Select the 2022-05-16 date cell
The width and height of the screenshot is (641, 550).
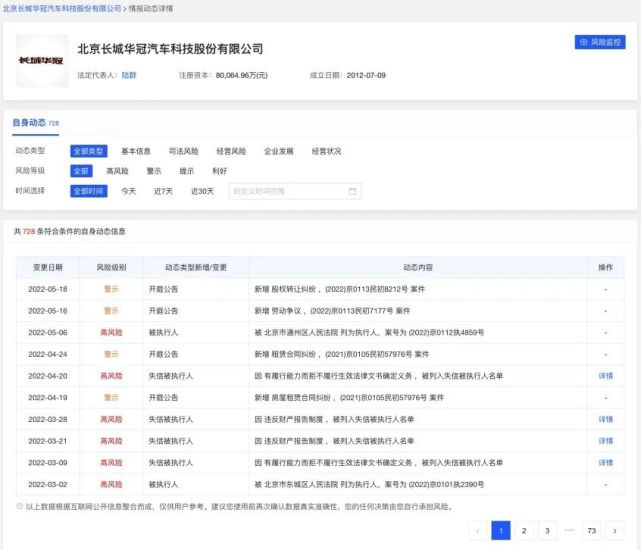48,311
